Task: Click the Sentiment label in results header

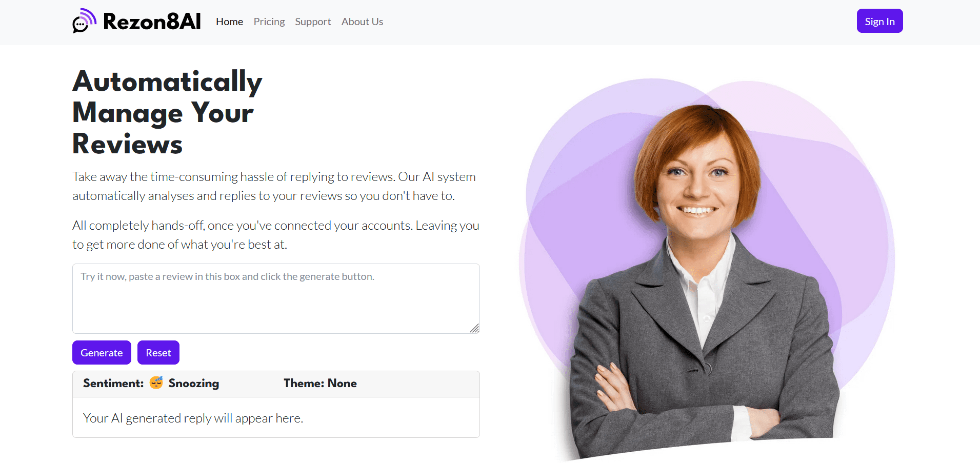Action: coord(113,383)
